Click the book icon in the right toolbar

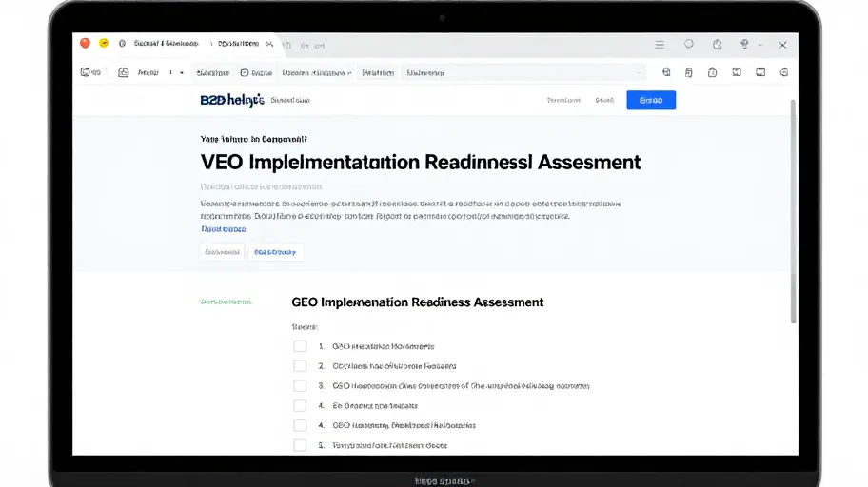pyautogui.click(x=737, y=72)
